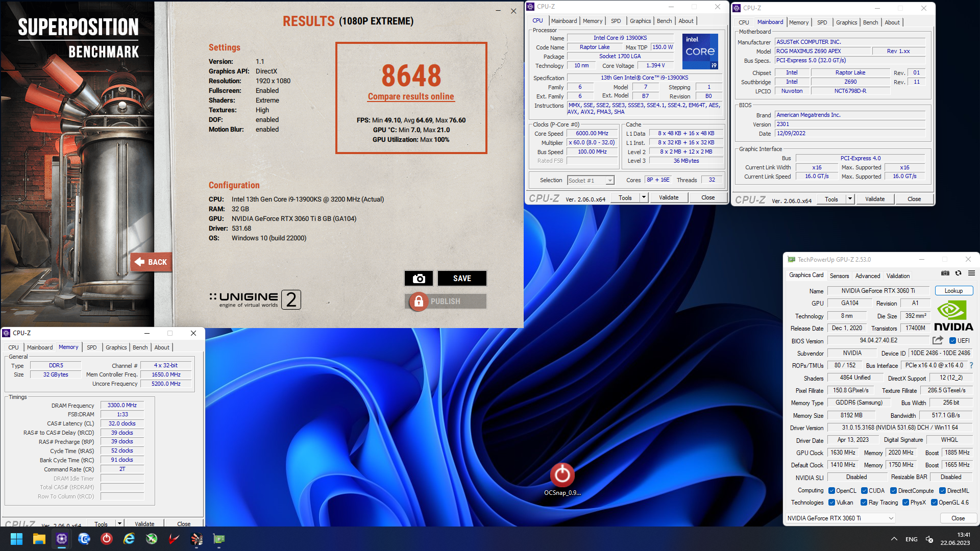Click the BACK arrow button
This screenshot has width=980, height=551.
pyautogui.click(x=151, y=262)
